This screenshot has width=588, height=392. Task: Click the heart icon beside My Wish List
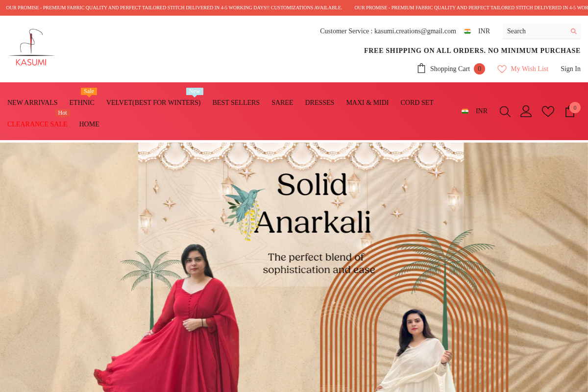(x=502, y=69)
